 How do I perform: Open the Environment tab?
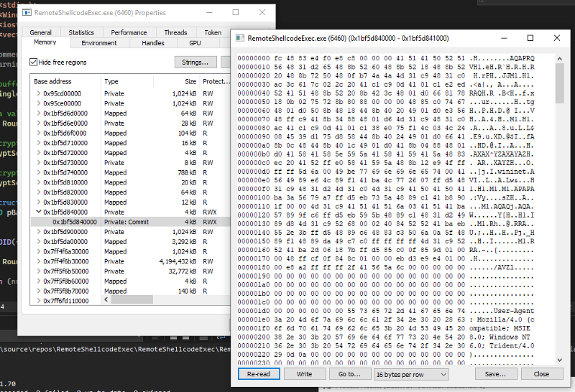tap(99, 43)
